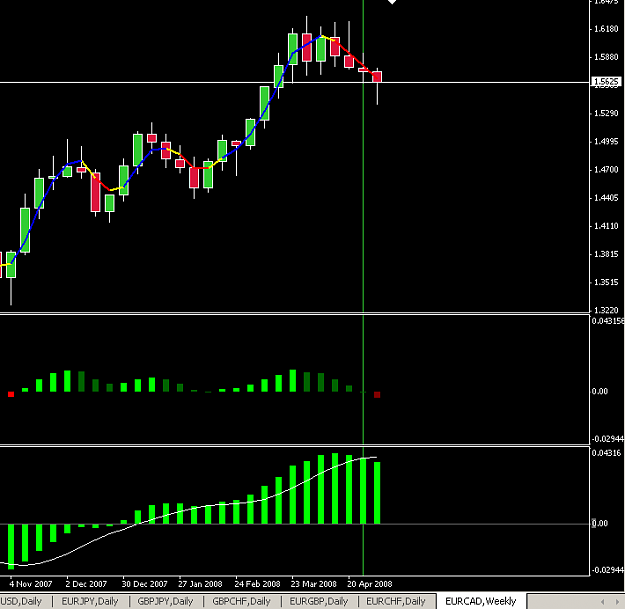Click the 1.4405 price axis value

(606, 198)
